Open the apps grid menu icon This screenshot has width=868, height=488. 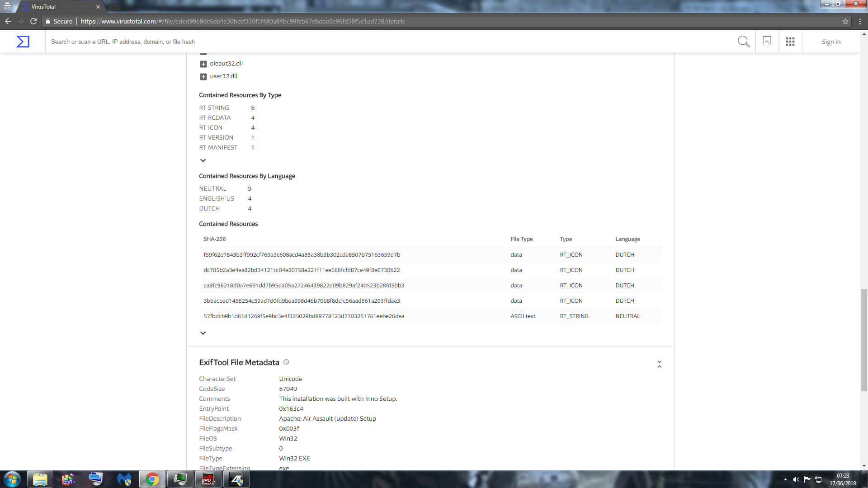coord(790,42)
